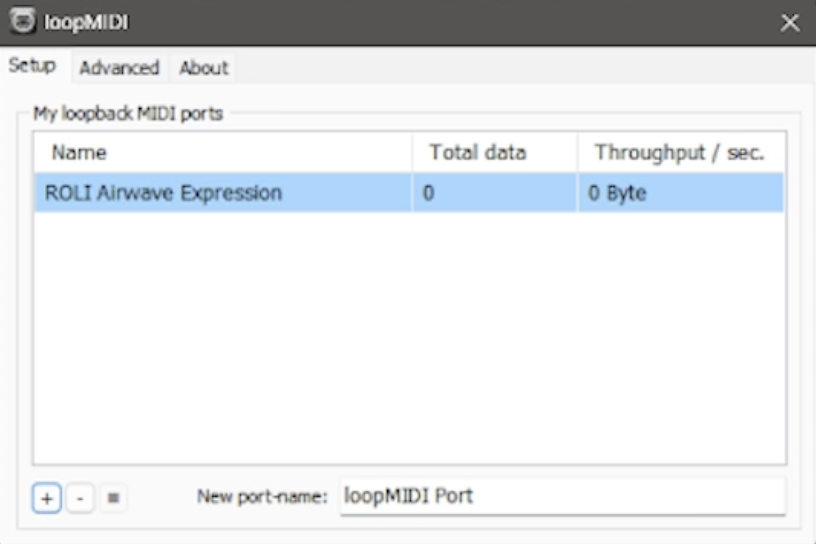Click the loopMIDI app icon in title bar
Viewport: 816px width, 544px height.
(x=22, y=21)
